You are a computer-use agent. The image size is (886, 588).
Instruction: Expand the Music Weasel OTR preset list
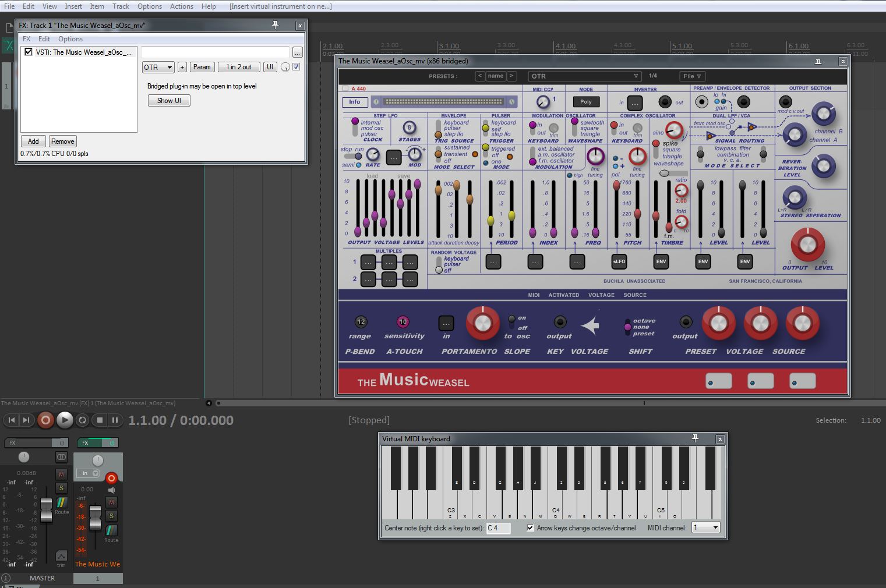pyautogui.click(x=584, y=76)
